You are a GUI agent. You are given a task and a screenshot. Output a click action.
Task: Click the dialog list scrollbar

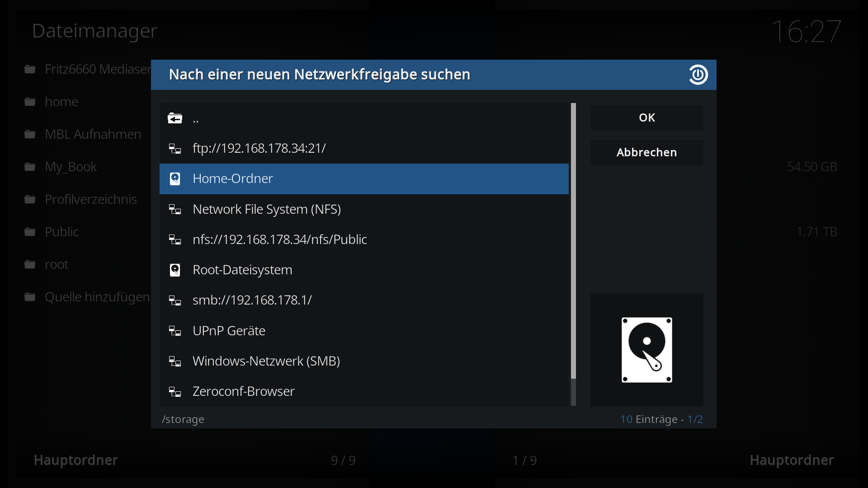573,254
